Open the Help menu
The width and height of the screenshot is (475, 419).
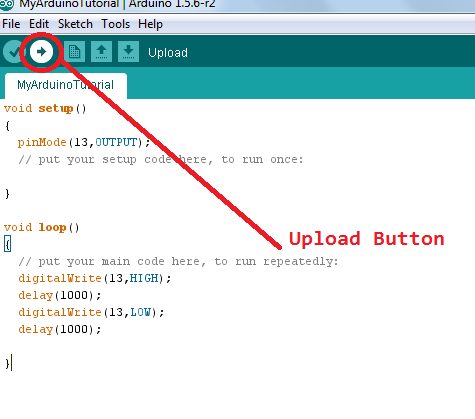click(150, 24)
